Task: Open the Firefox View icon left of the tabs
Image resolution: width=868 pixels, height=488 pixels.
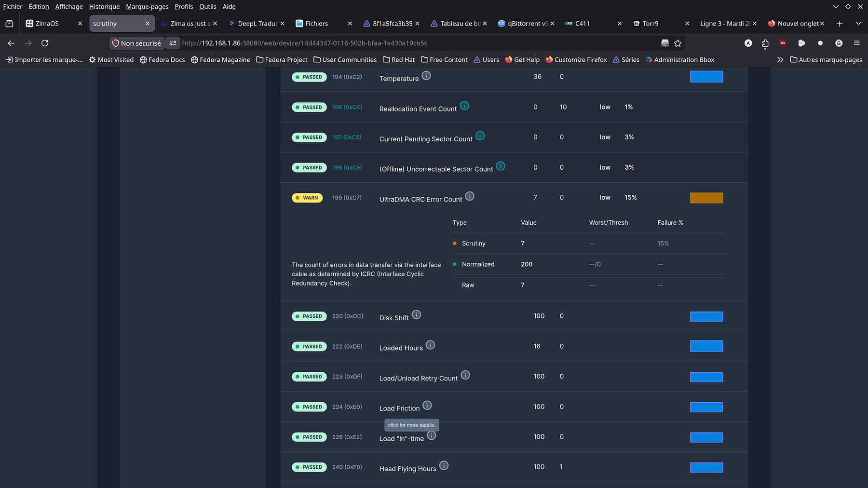Action: 9,23
